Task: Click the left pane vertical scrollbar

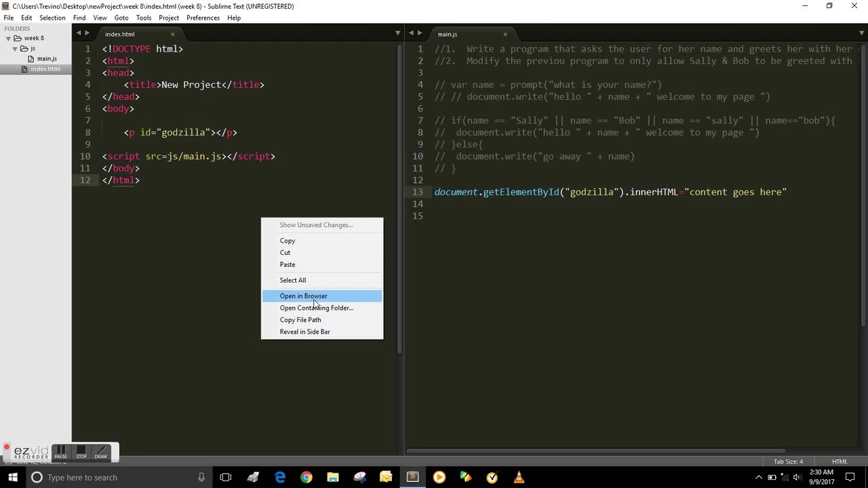Action: coord(400,198)
